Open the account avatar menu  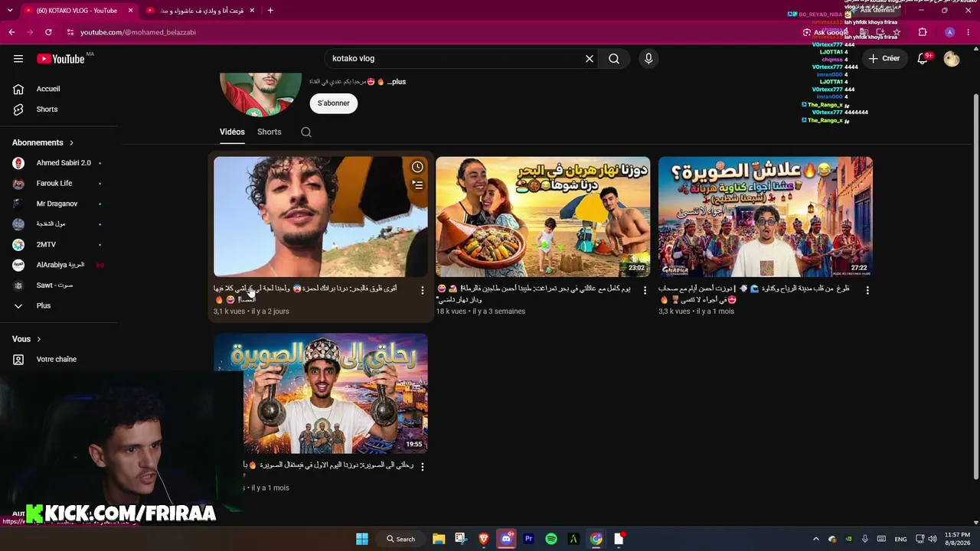click(x=952, y=59)
